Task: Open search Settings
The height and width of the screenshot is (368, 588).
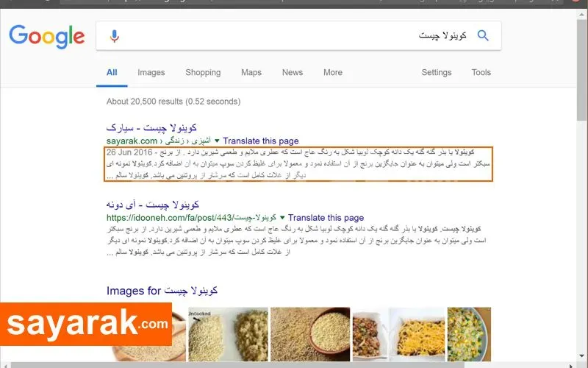Action: click(436, 72)
